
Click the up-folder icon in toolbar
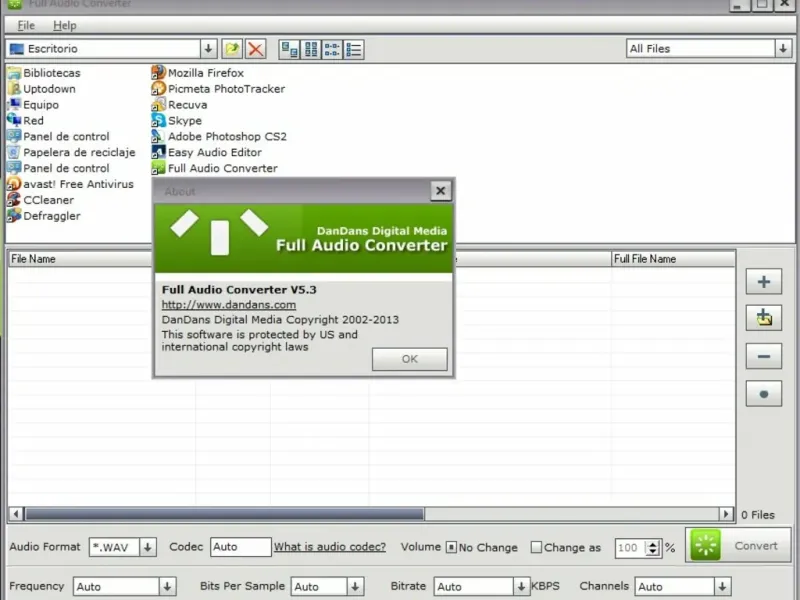click(232, 49)
